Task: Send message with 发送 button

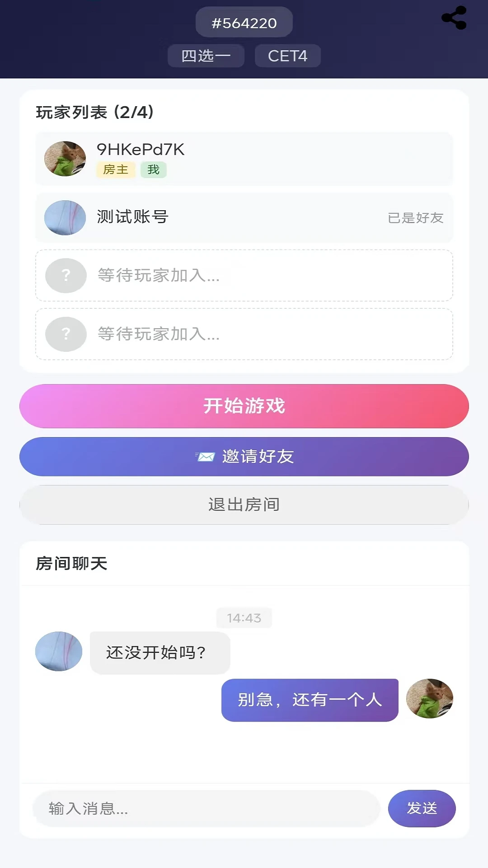Action: pyautogui.click(x=422, y=809)
